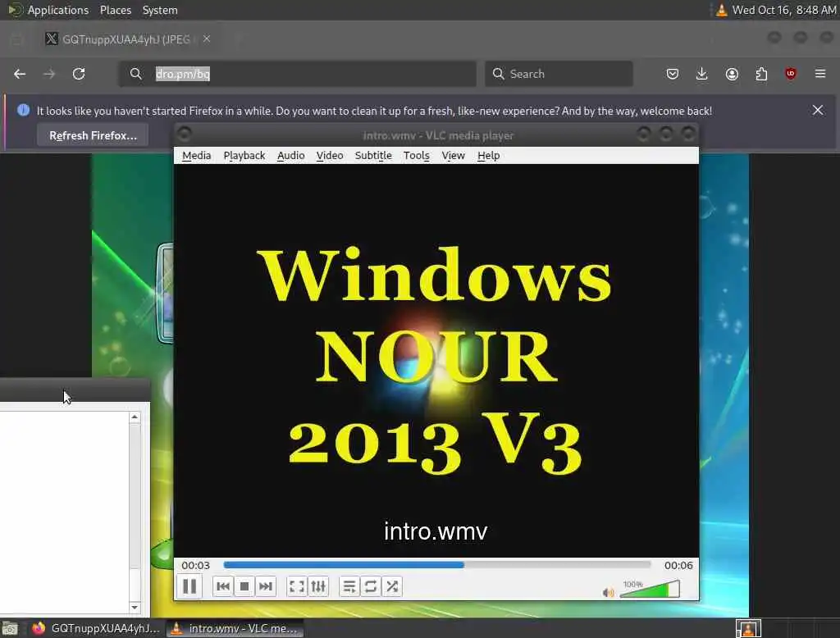Click the Refresh Firefox button
Viewport: 840px width, 638px height.
[93, 135]
